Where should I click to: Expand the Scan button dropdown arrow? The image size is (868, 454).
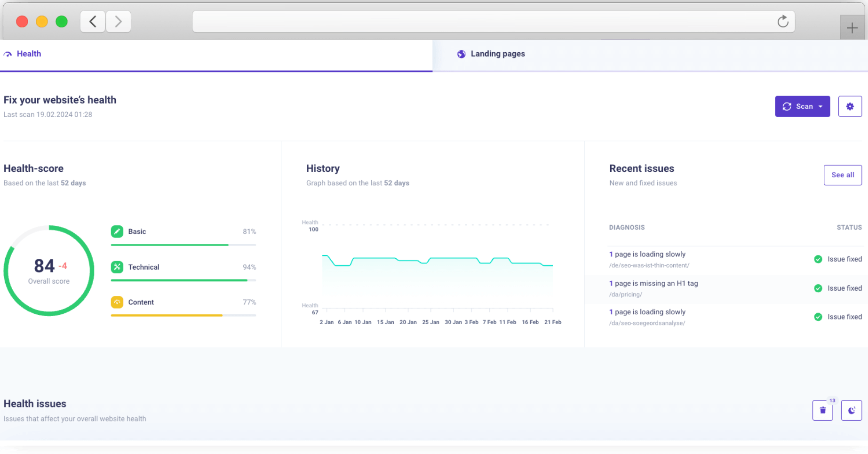point(820,107)
